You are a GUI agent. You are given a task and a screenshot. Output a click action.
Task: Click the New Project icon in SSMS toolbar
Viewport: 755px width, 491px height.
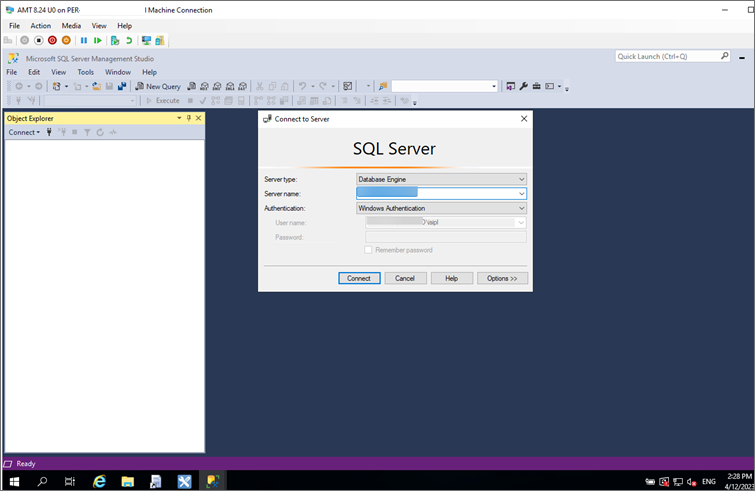coord(56,86)
